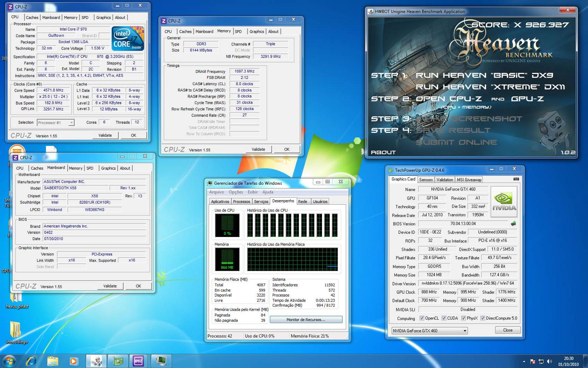Open the Processor #1 selection dropdown

pos(55,123)
